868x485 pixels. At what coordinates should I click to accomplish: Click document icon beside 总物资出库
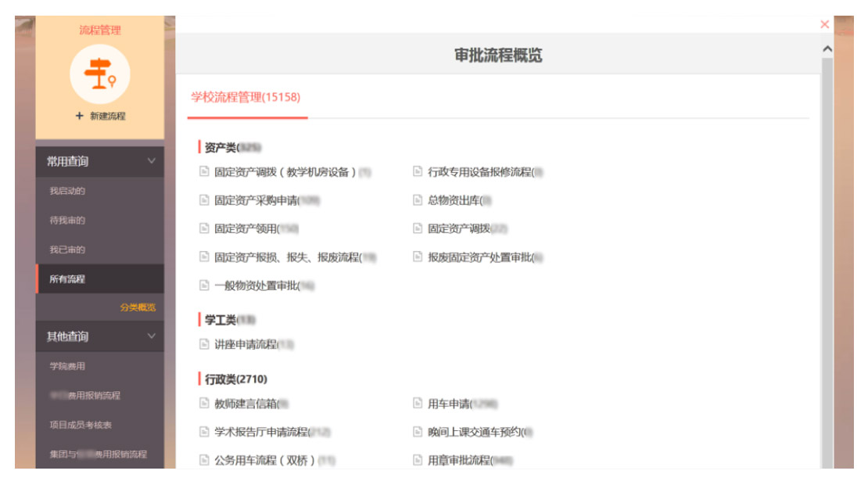(x=418, y=200)
